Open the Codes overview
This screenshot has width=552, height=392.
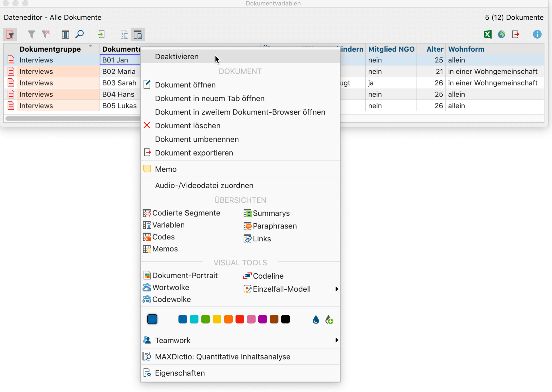point(159,237)
